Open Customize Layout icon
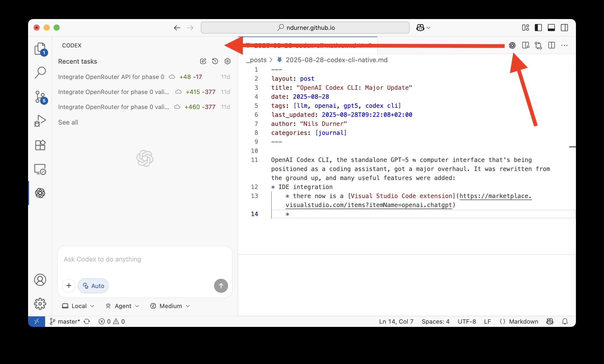604x364 pixels. [x=526, y=28]
